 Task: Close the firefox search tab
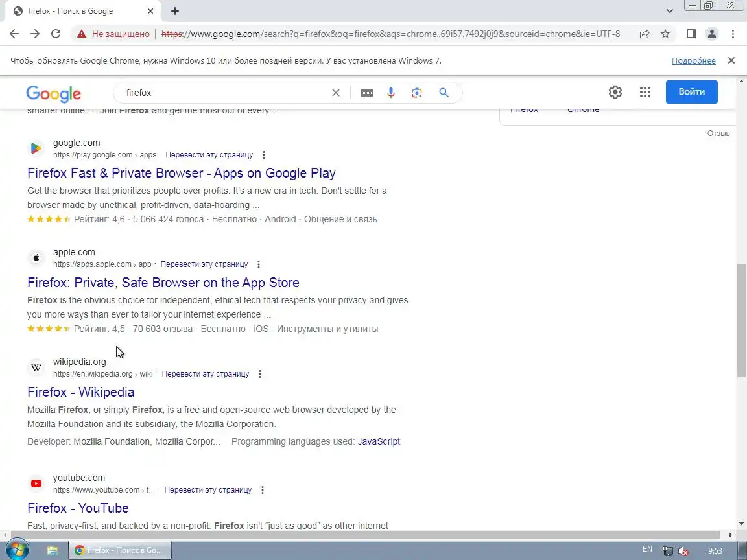150,11
